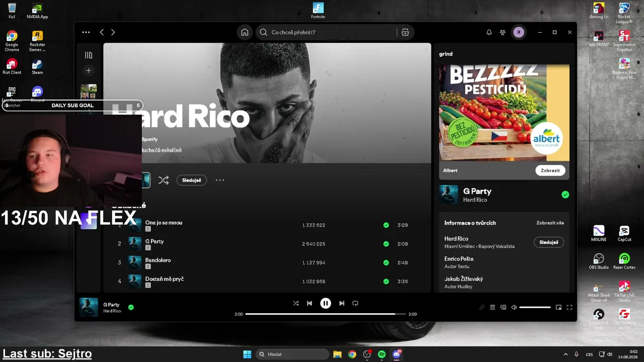Image resolution: width=644 pixels, height=362 pixels.
Task: Select the VALORANT desktop icon
Action: (x=599, y=39)
